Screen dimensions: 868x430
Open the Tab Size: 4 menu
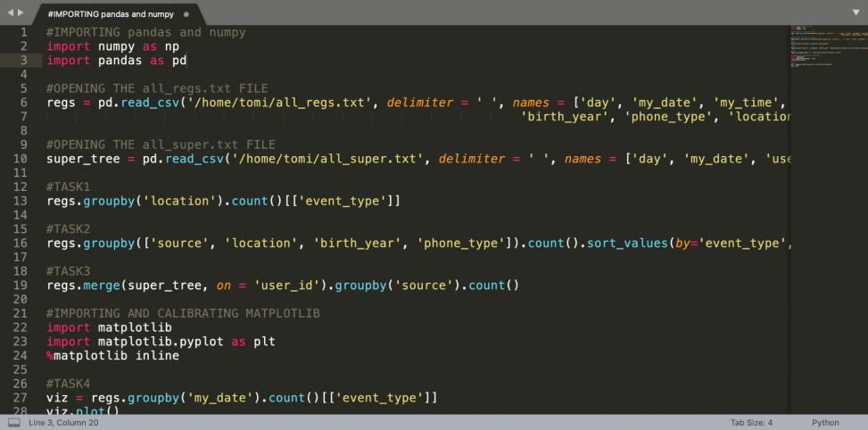pyautogui.click(x=750, y=422)
